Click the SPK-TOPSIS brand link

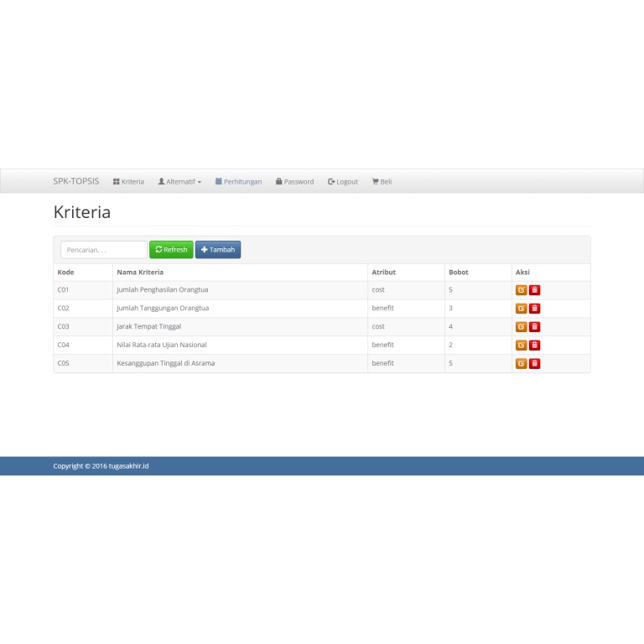(x=76, y=181)
